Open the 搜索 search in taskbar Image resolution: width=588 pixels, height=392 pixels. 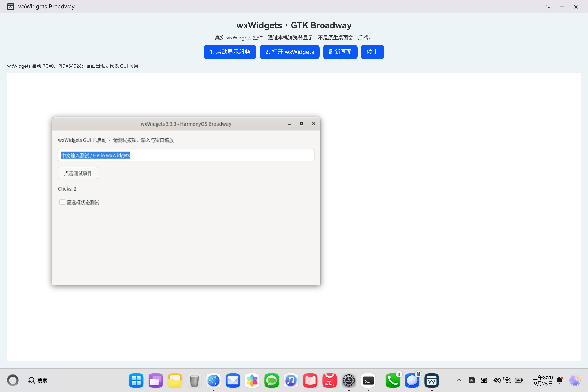coord(38,380)
